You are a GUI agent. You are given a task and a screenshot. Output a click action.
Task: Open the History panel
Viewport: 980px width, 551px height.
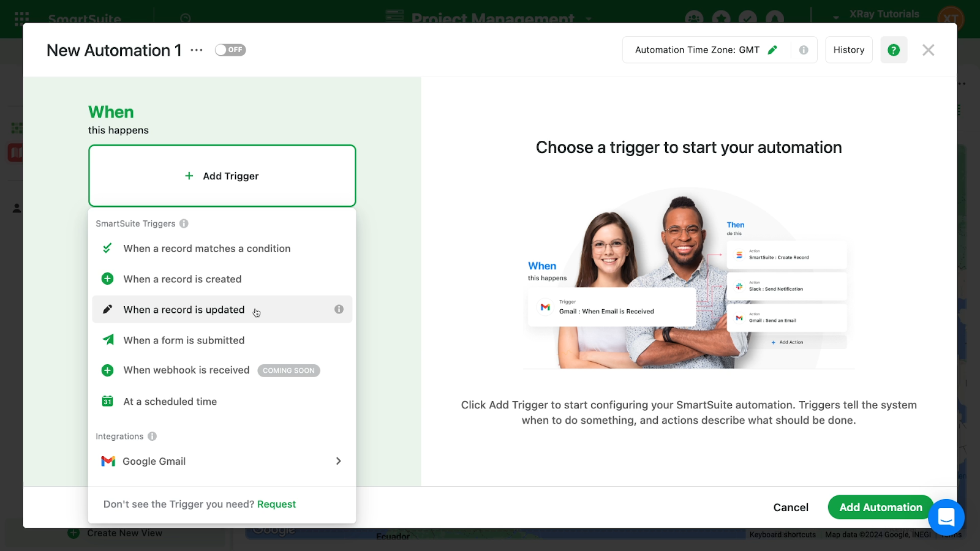click(849, 50)
